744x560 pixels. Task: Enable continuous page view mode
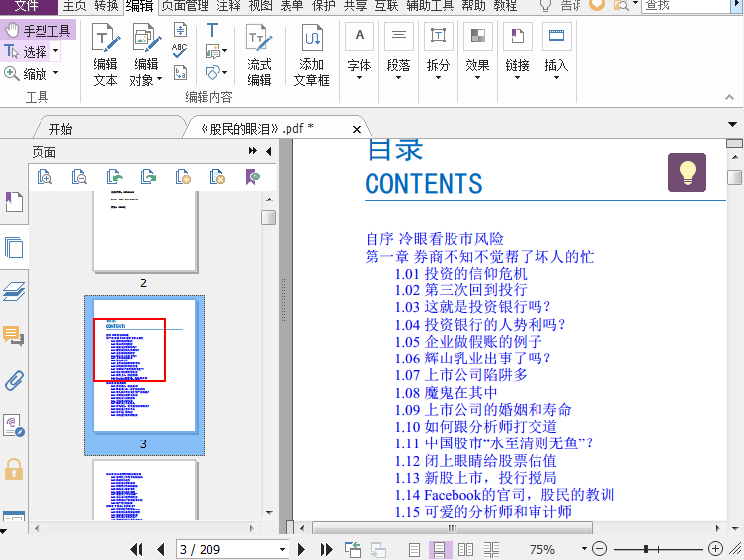[440, 549]
